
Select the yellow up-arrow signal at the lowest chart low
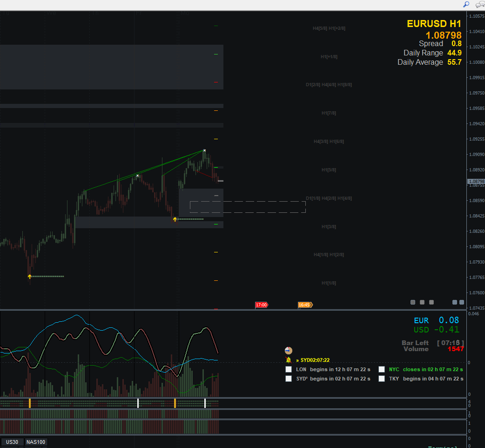click(29, 276)
